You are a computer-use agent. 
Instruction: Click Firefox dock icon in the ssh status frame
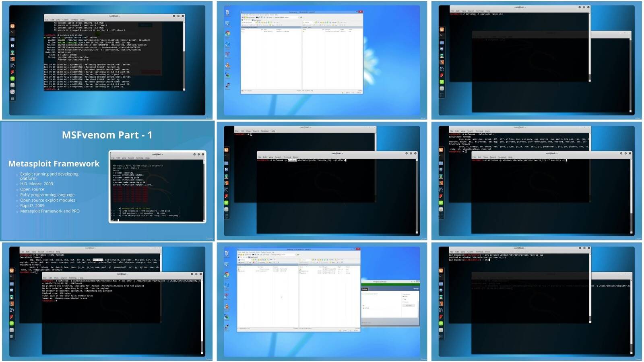point(12,26)
